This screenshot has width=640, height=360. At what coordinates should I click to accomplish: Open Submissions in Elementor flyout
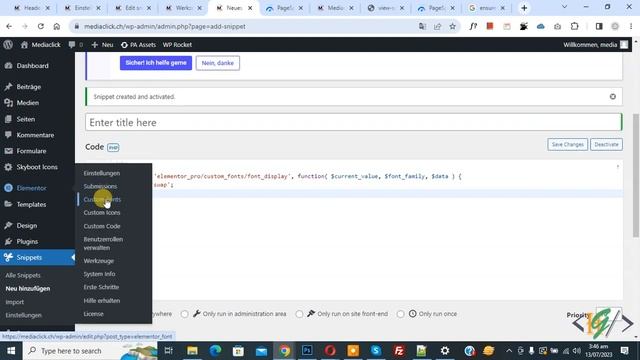[x=100, y=186]
